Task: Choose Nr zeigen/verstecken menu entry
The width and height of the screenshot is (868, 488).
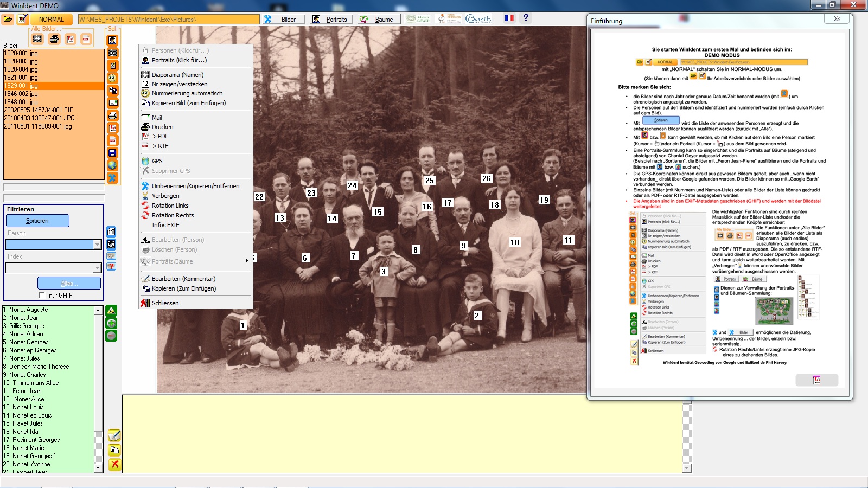Action: pyautogui.click(x=180, y=84)
